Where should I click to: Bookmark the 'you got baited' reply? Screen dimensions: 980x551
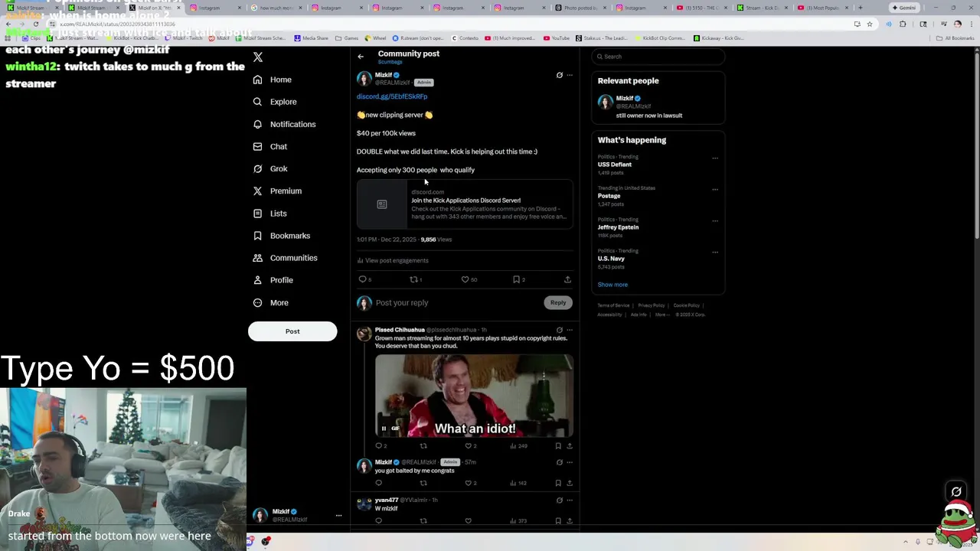tap(558, 483)
